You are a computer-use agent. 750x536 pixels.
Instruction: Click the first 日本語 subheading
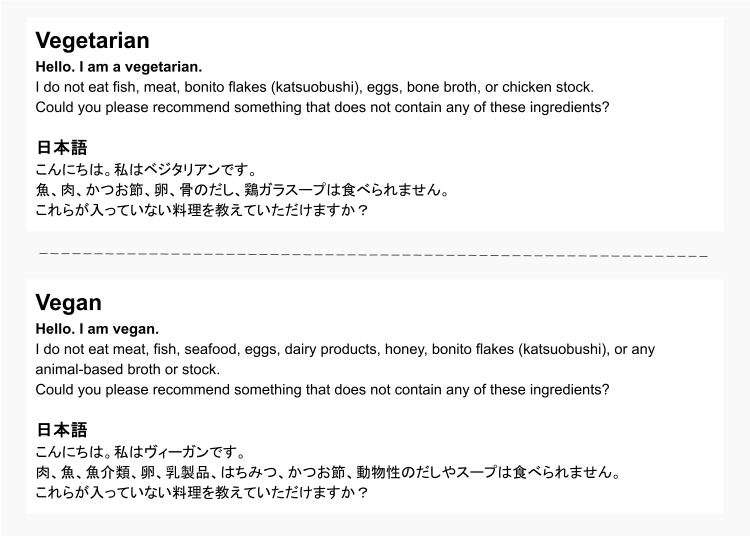(62, 148)
